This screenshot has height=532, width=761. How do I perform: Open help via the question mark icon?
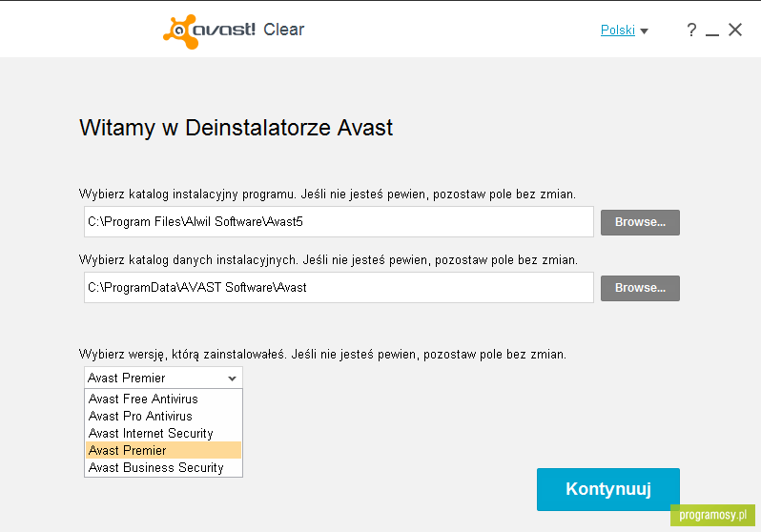[691, 31]
